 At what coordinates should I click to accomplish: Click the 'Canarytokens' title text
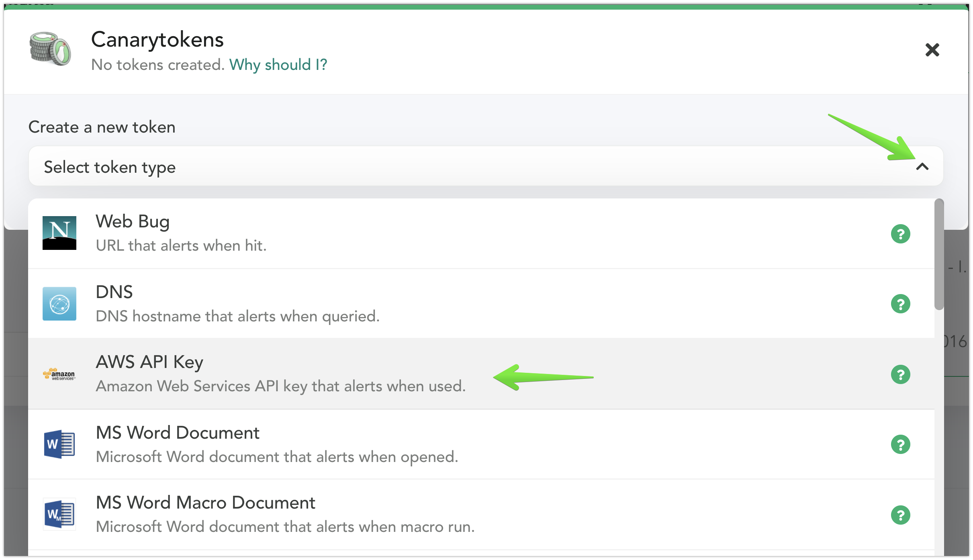point(157,39)
